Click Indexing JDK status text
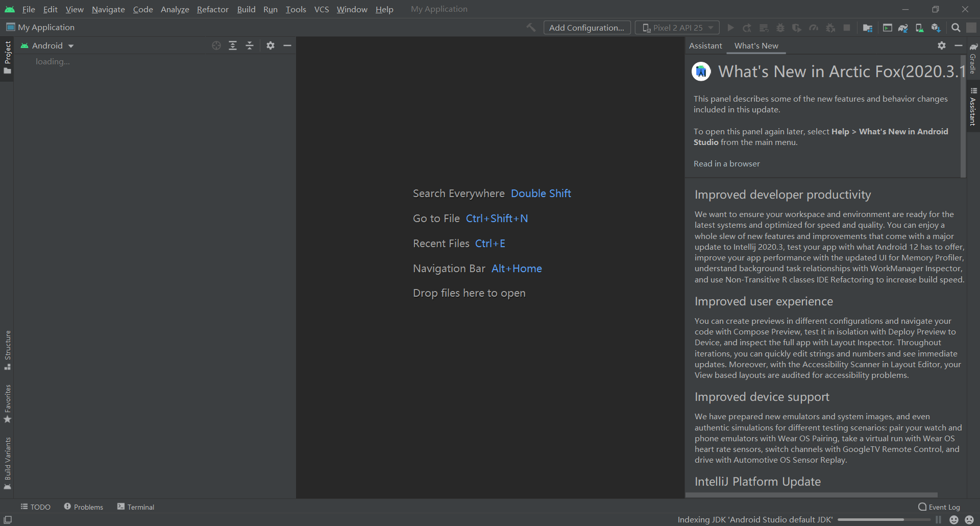 tap(755, 520)
